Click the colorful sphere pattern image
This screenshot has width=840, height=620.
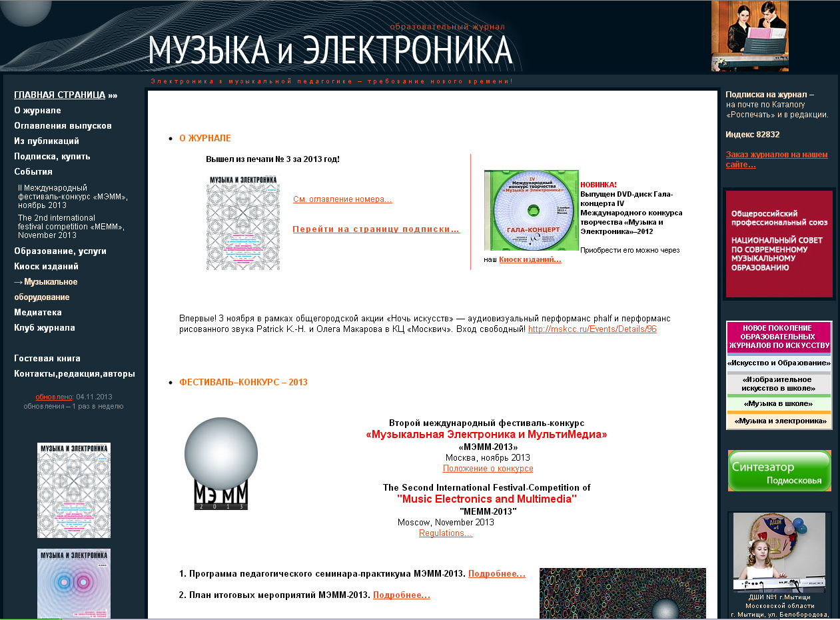[622, 593]
